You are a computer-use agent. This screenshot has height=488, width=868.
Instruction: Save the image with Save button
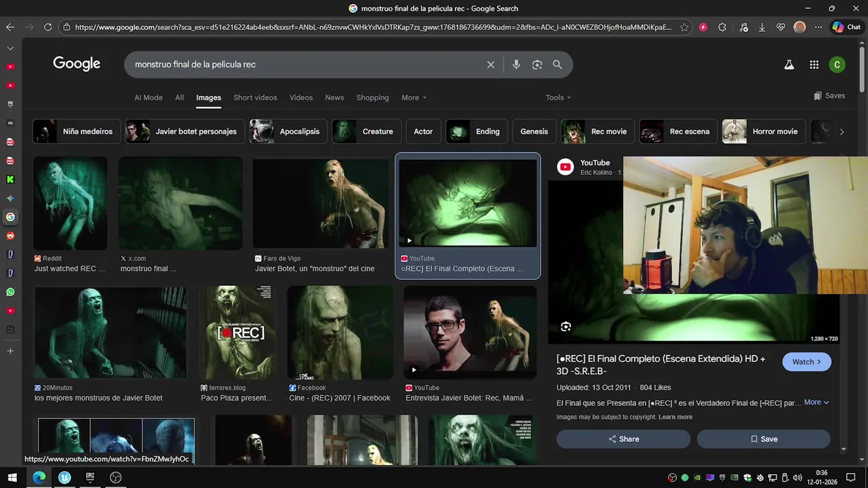(764, 439)
